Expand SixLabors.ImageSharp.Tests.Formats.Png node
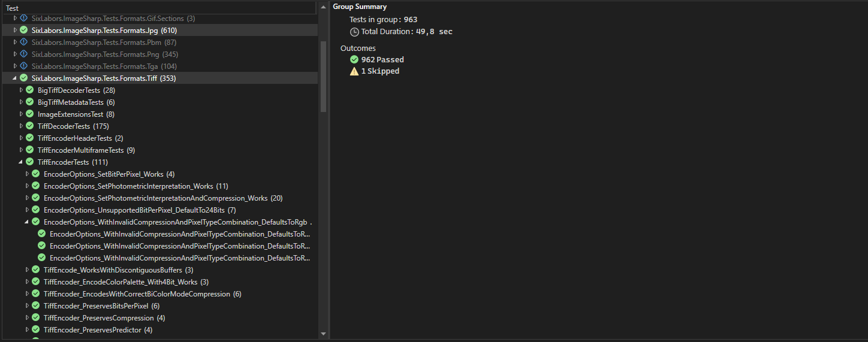 15,54
